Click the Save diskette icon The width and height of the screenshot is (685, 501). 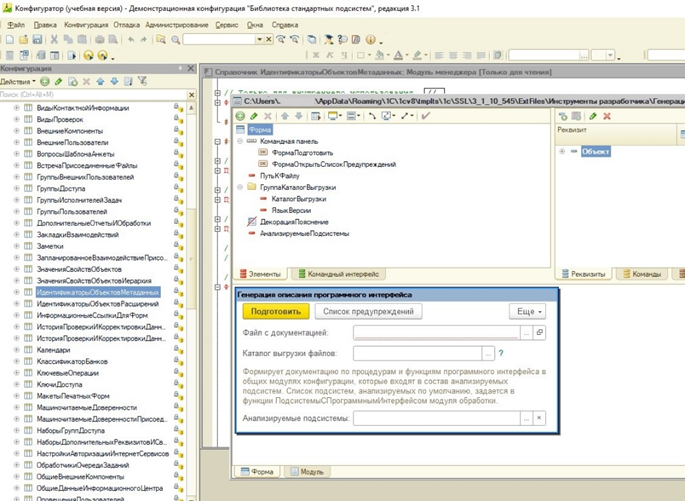click(37, 40)
